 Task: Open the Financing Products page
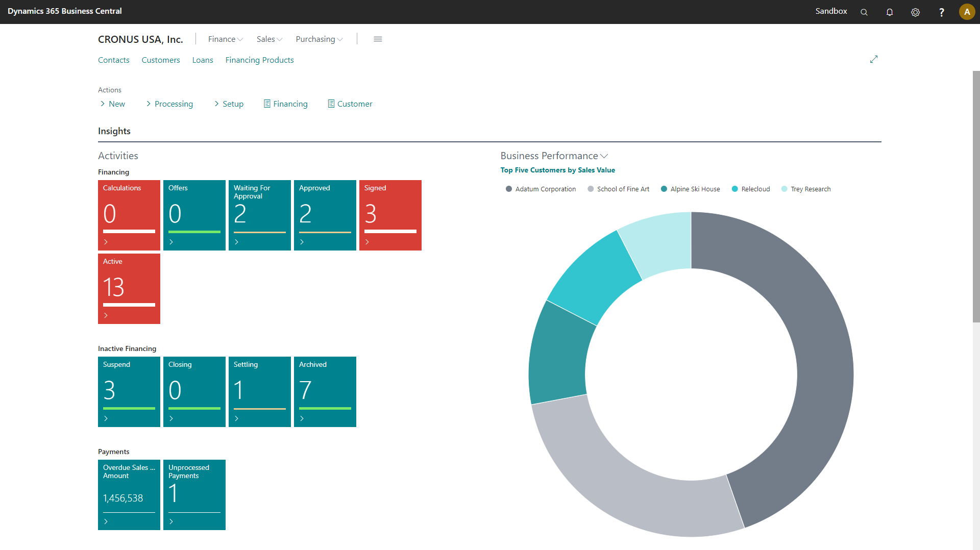(x=259, y=60)
